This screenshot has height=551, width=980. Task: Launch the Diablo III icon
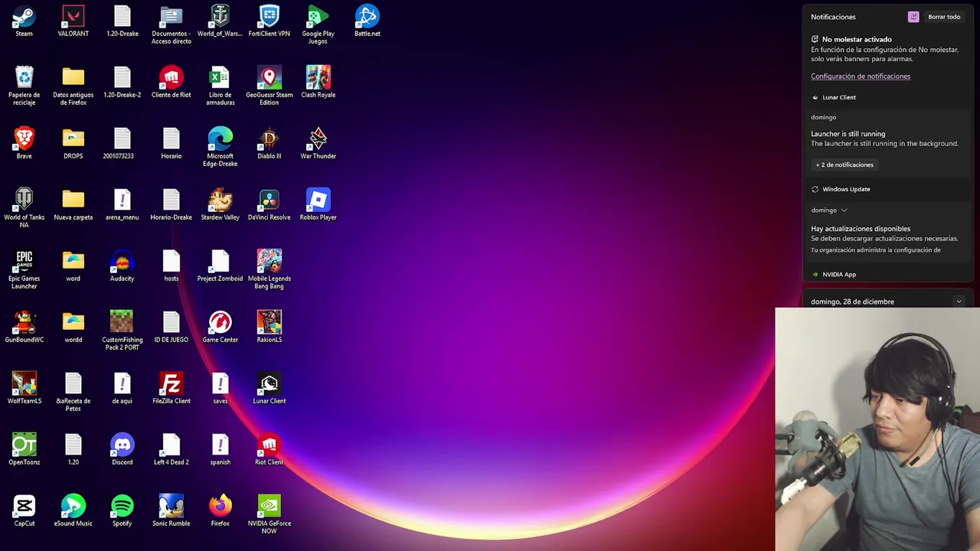click(x=269, y=144)
